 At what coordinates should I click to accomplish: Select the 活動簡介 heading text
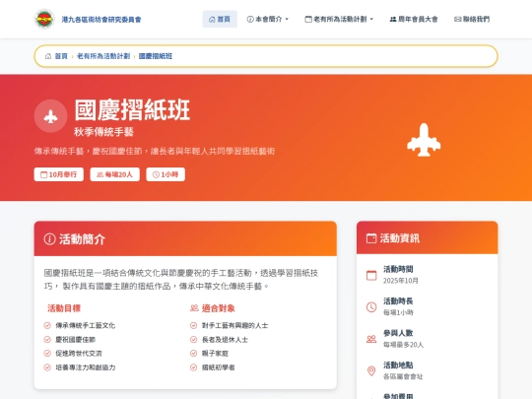click(82, 239)
